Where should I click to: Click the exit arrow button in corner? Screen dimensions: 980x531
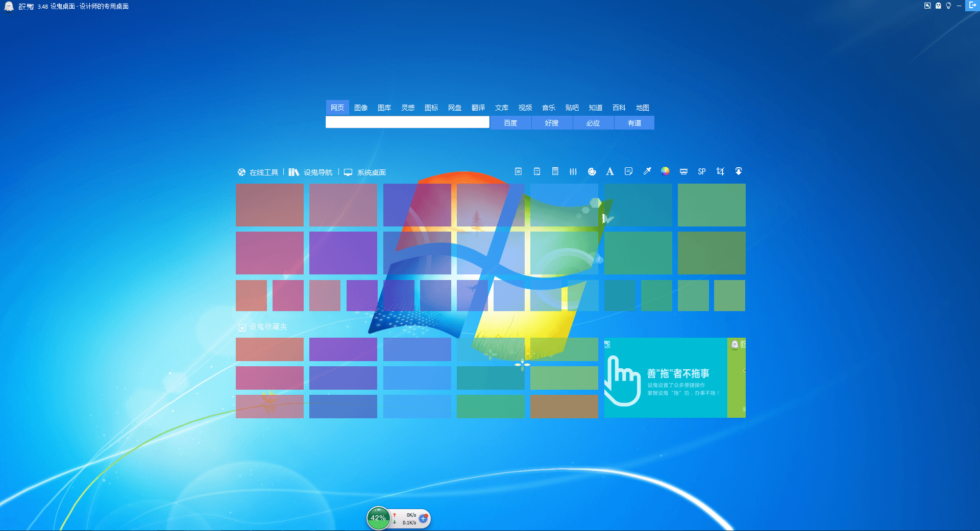point(972,5)
